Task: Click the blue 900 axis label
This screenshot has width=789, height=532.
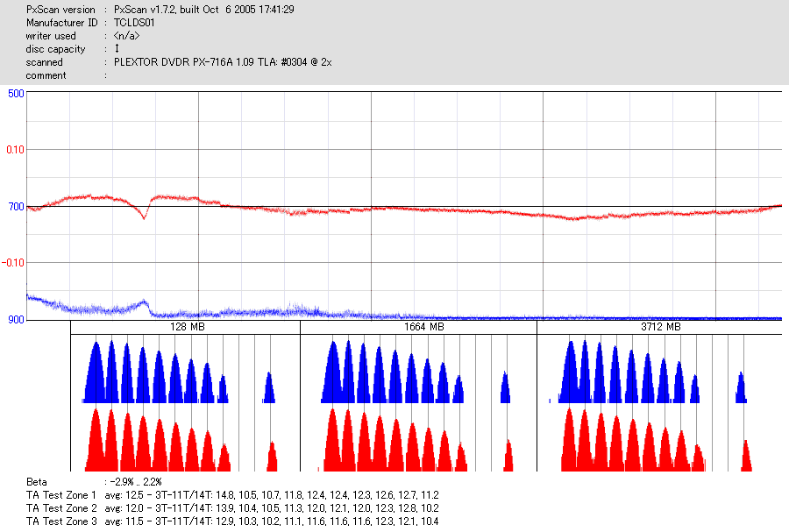Action: point(16,320)
